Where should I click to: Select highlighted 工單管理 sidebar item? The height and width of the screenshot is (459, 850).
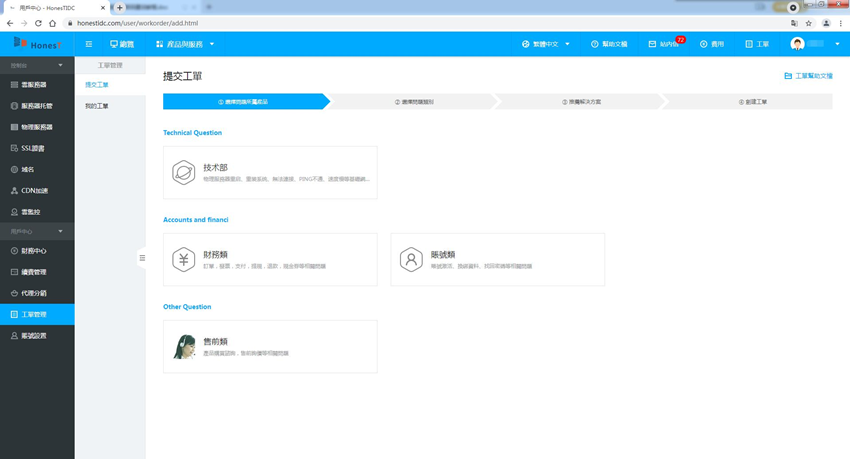37,314
